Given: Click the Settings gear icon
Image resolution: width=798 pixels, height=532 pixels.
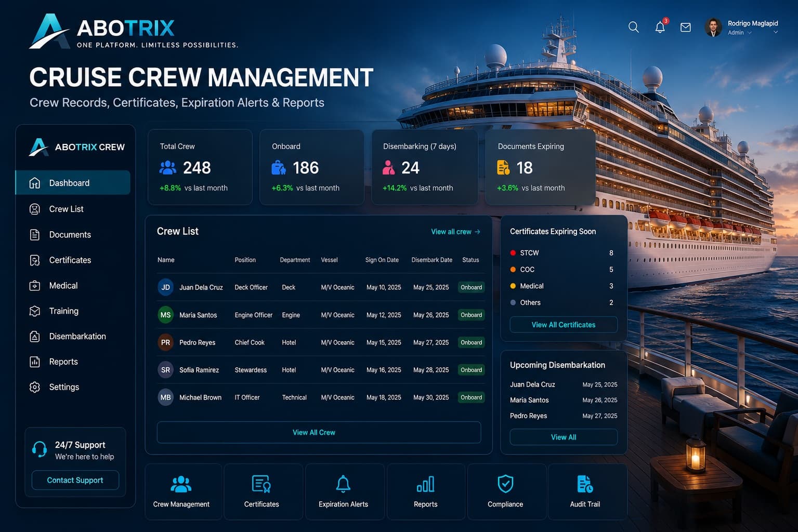Looking at the screenshot, I should 35,387.
